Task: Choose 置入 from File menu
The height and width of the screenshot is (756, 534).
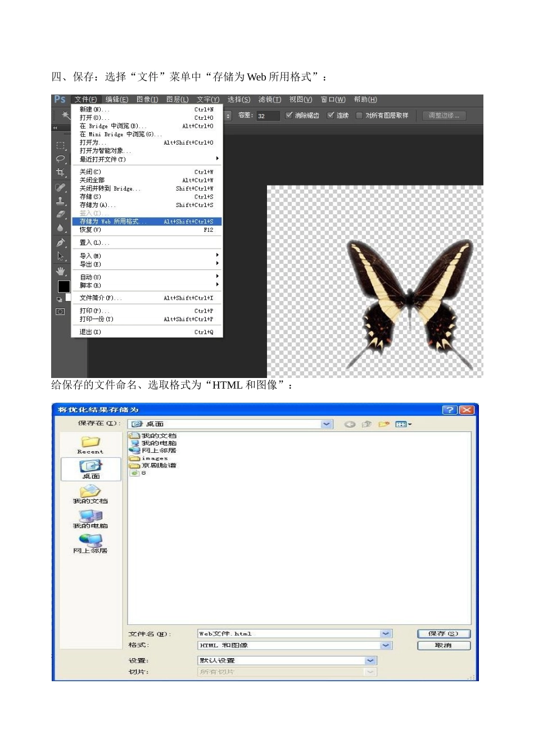Action: pyautogui.click(x=147, y=243)
